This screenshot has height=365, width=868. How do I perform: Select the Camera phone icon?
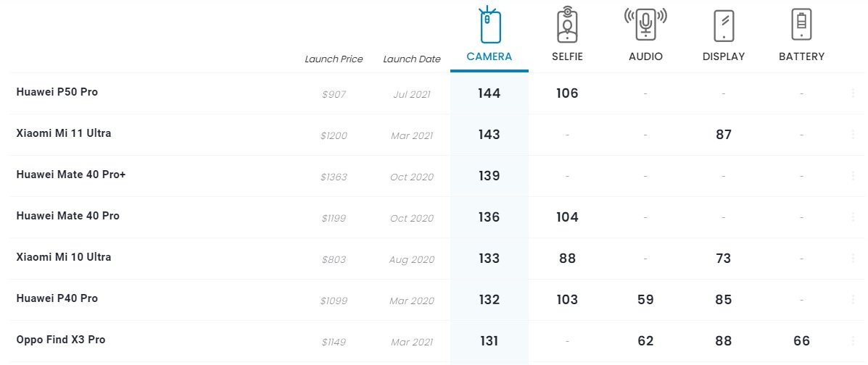point(490,25)
